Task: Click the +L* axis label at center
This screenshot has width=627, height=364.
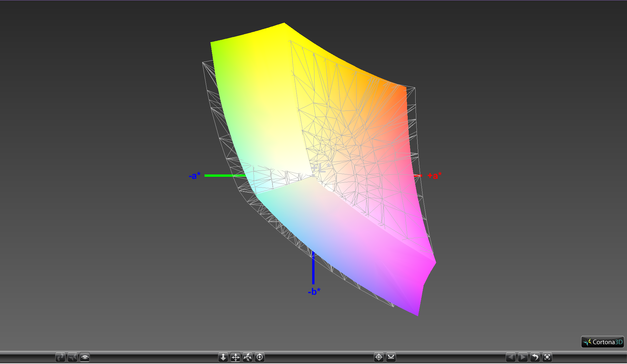Action: coord(321,168)
